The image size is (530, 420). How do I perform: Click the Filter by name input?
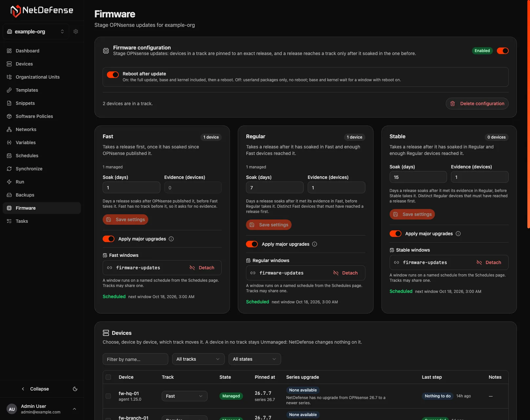pos(135,359)
